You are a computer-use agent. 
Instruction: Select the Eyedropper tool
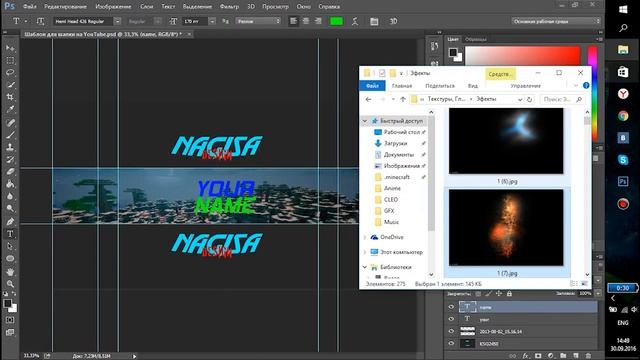10,109
